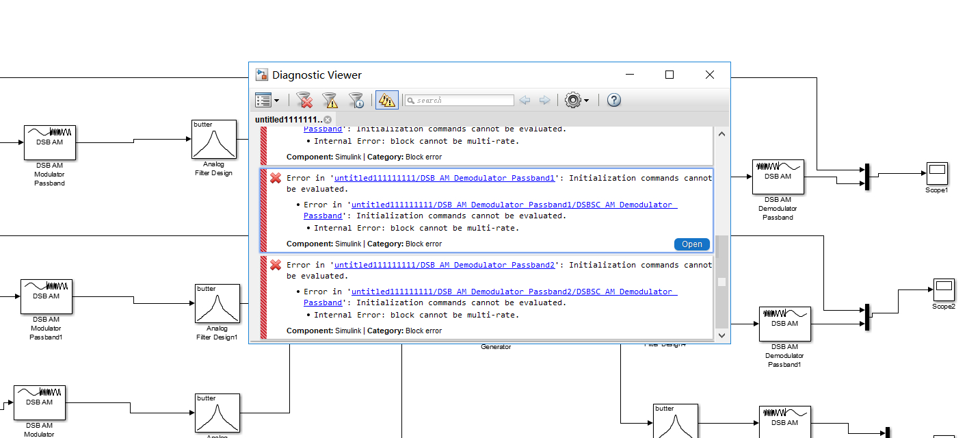The width and height of the screenshot is (980, 438).
Task: Select the Analog Filter Design block
Action: coord(214,139)
